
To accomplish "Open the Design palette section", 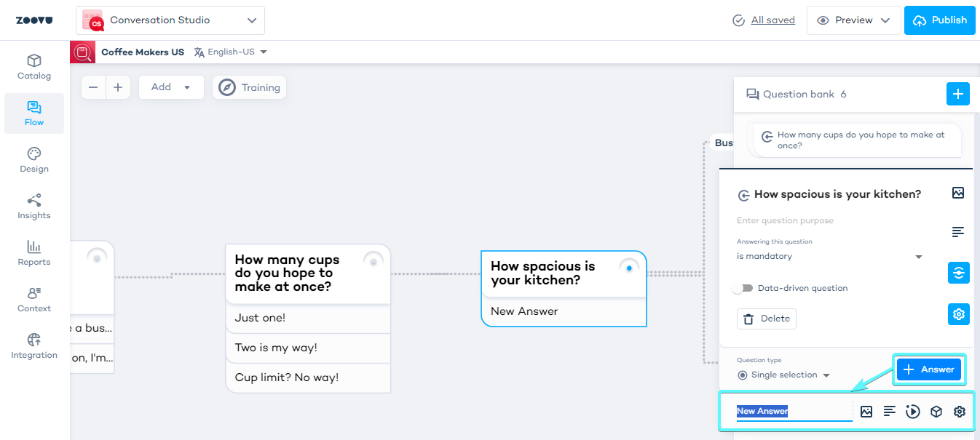I will click(x=34, y=160).
